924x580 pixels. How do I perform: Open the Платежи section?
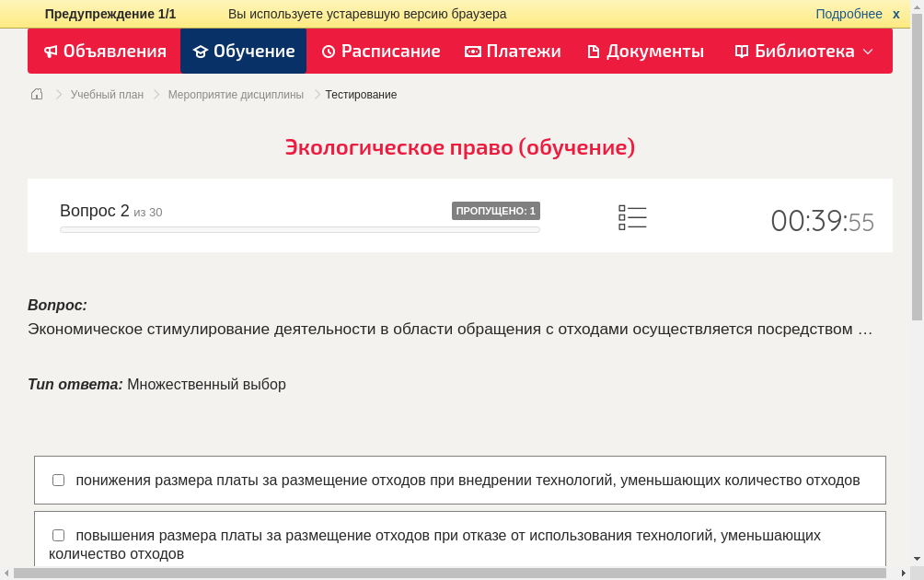tap(513, 52)
